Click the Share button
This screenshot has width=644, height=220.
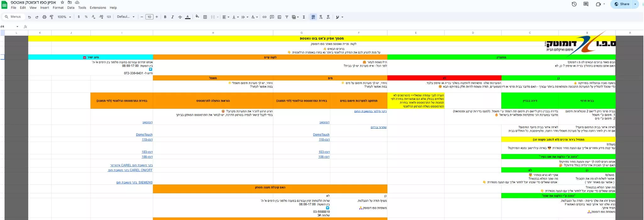pos(622,4)
